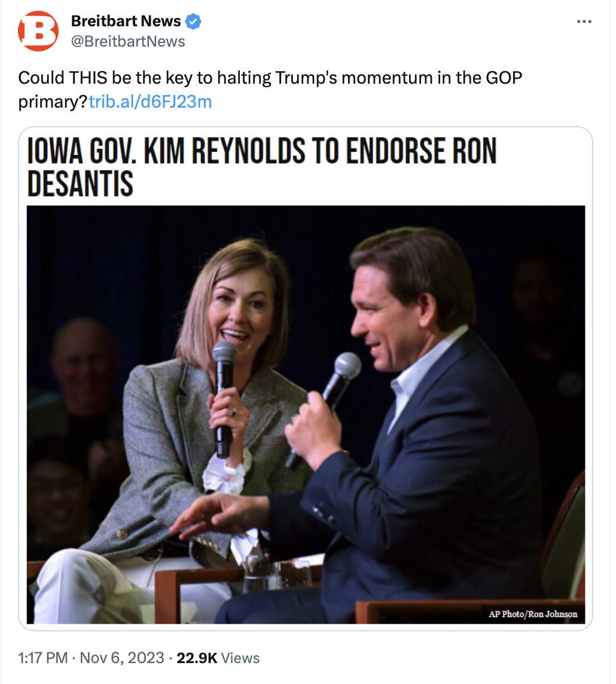Click the Nov 6, 2023 date
The width and height of the screenshot is (616, 684).
click(121, 658)
